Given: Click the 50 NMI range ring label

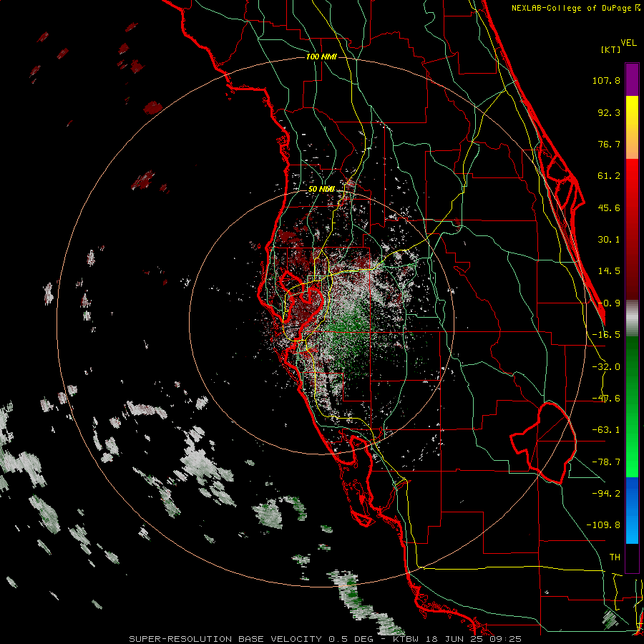Looking at the screenshot, I should (321, 190).
